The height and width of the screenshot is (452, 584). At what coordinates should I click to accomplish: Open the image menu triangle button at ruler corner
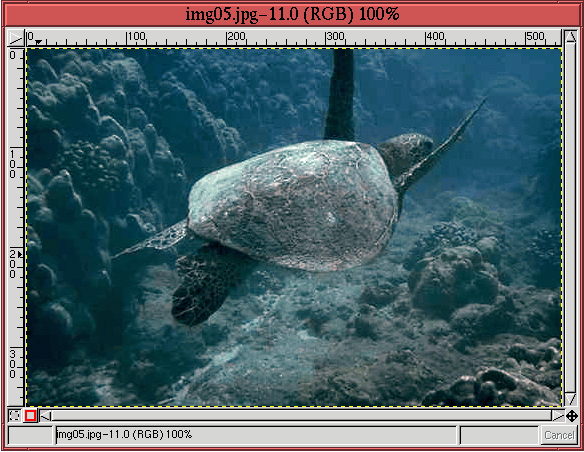pos(15,38)
